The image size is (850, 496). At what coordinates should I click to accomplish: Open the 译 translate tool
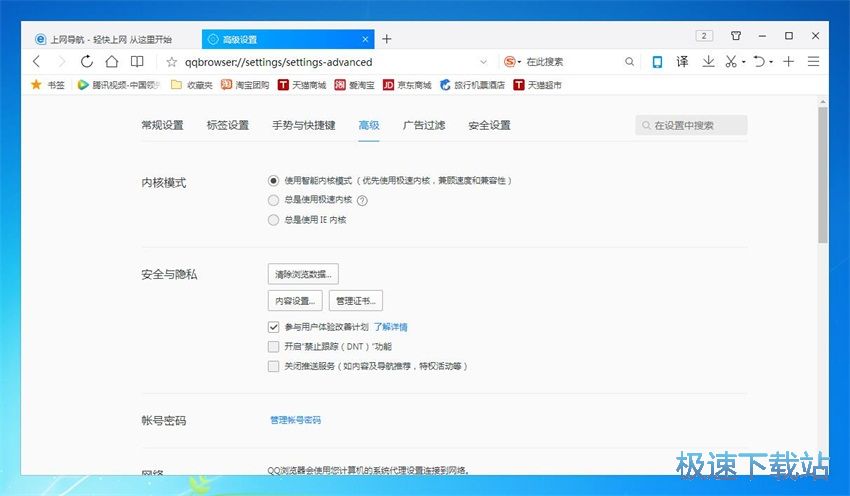[x=682, y=62]
